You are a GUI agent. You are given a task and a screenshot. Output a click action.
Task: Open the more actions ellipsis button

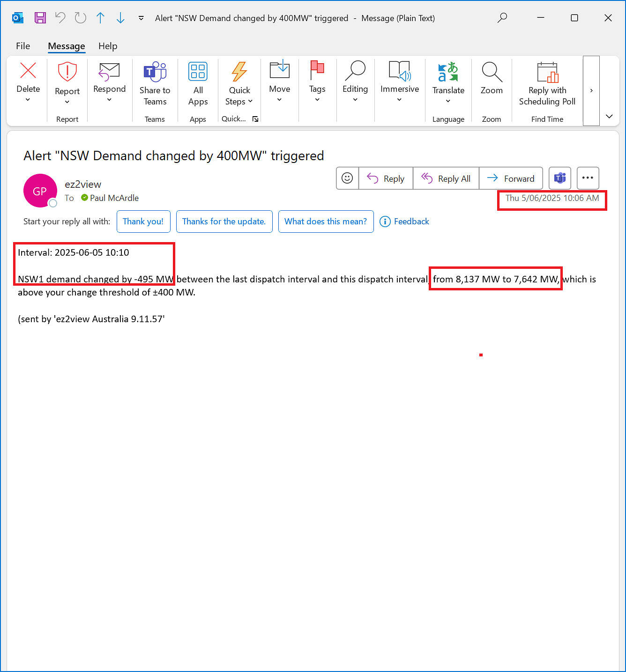point(588,178)
